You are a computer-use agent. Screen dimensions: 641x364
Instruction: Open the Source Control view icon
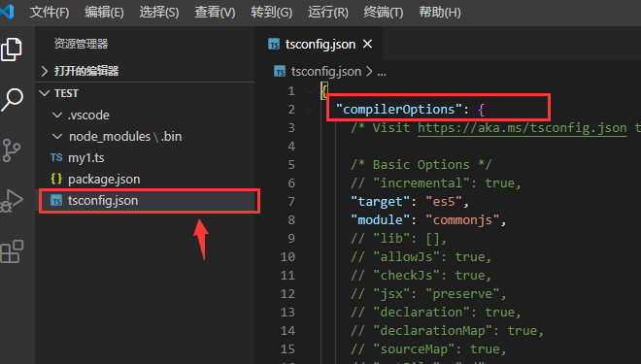(x=11, y=149)
